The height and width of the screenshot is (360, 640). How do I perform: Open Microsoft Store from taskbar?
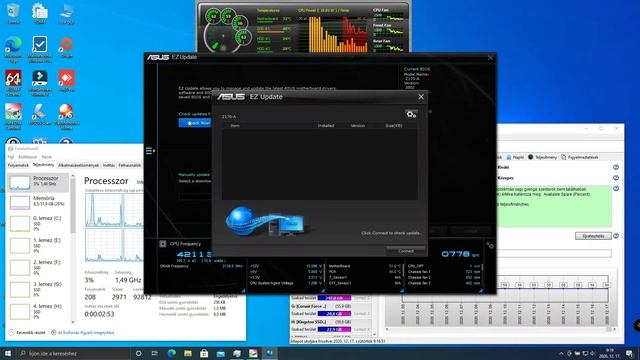204,353
